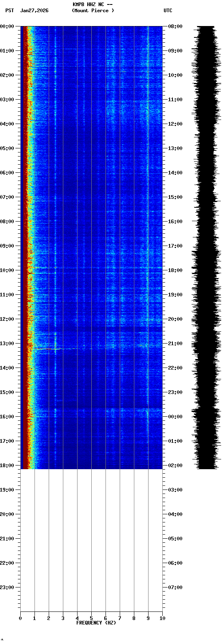Image resolution: width=224 pixels, height=644 pixels.
Task: Click PST time label '21:00'
Action: 7,539
